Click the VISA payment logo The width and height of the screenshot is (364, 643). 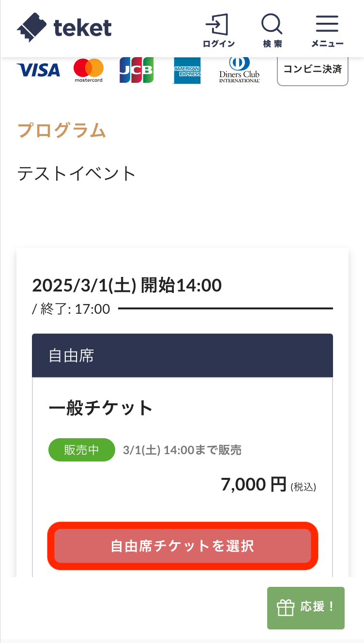tap(38, 70)
